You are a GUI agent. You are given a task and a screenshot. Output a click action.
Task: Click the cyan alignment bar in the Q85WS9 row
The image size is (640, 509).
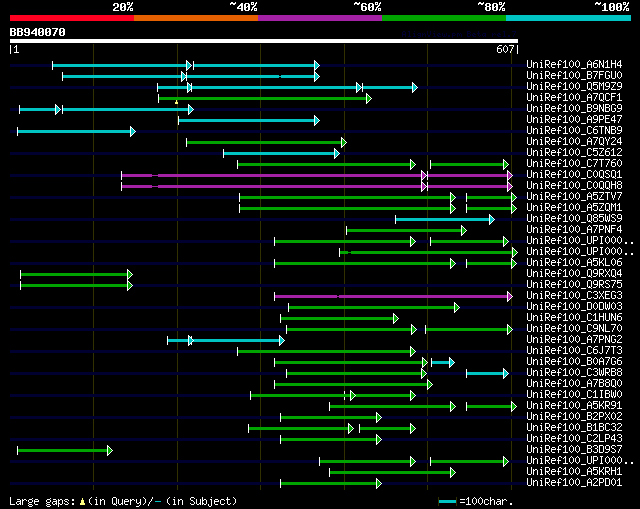pos(445,220)
